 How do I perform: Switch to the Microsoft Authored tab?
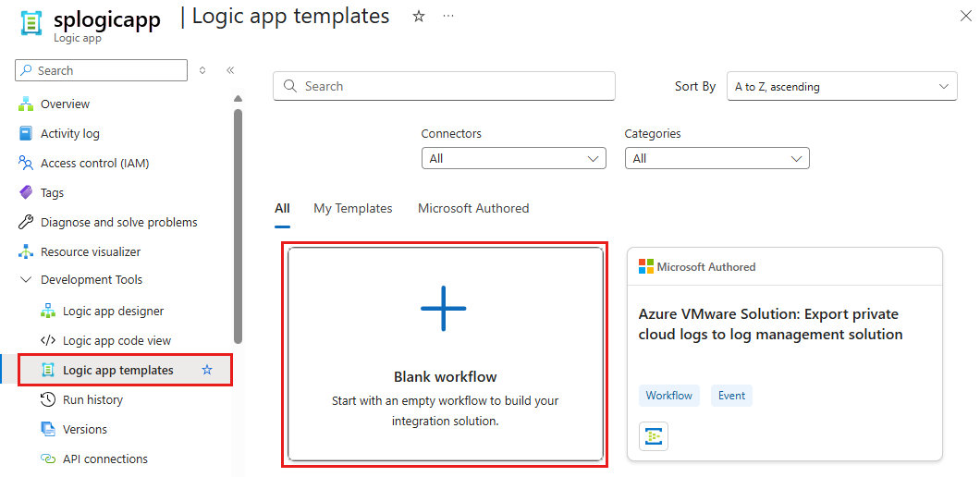pyautogui.click(x=473, y=208)
